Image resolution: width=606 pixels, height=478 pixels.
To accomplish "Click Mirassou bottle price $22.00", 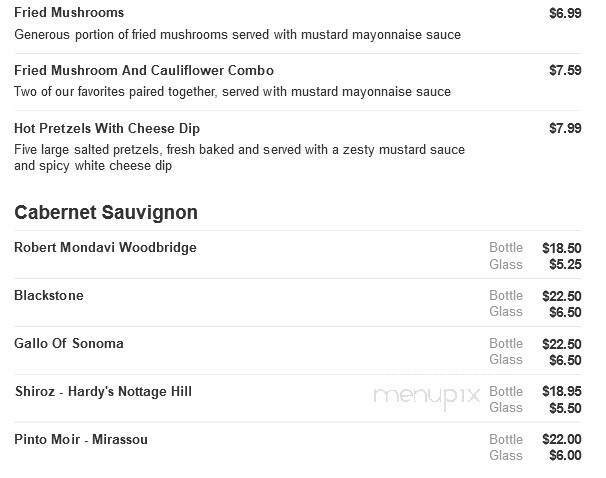I will 562,439.
